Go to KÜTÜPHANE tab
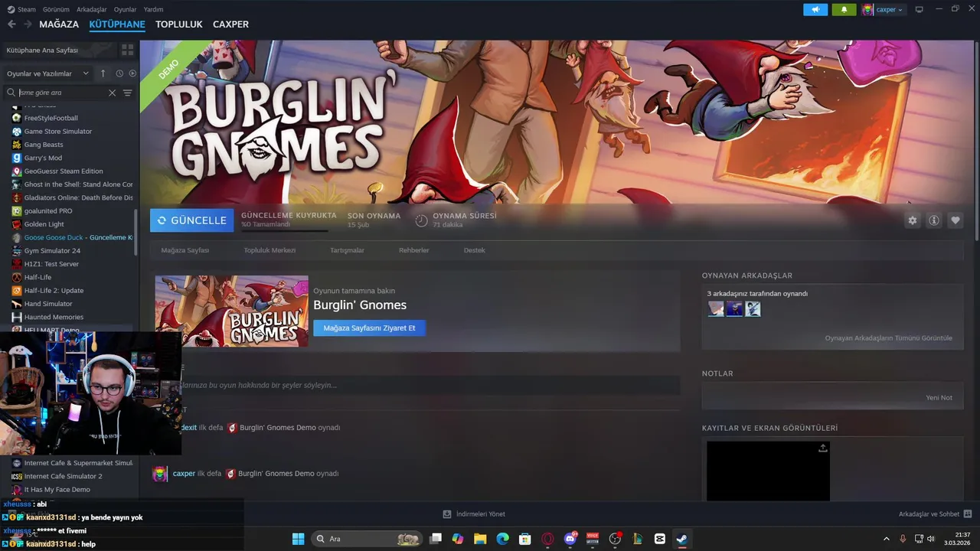The image size is (980, 551). [117, 24]
